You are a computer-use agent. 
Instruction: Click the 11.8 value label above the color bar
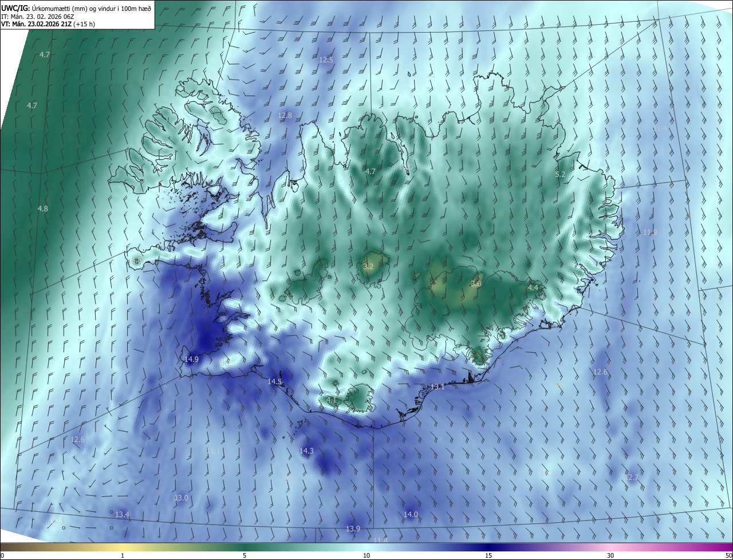pyautogui.click(x=381, y=540)
